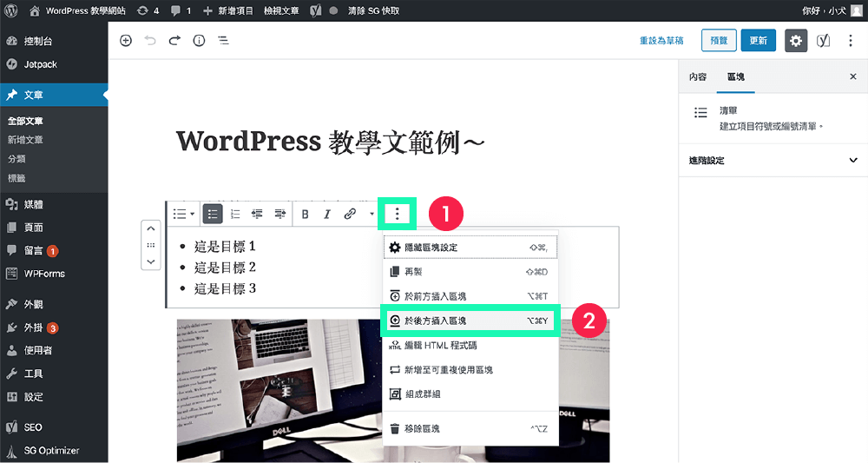Toggle the settings gear sidebar
Viewport: 868px width, 463px height.
pos(795,41)
